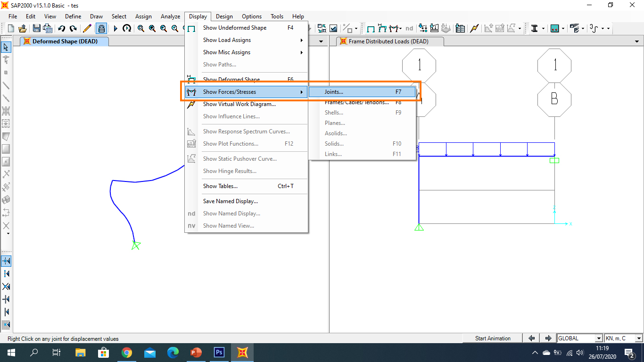
Task: Choose Show Tables... menu item
Action: 247,186
